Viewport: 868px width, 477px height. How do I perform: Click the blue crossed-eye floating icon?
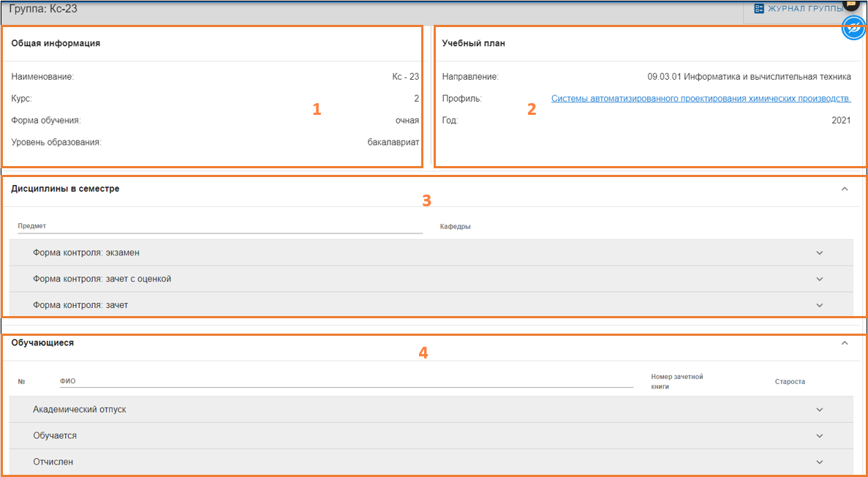coord(853,29)
